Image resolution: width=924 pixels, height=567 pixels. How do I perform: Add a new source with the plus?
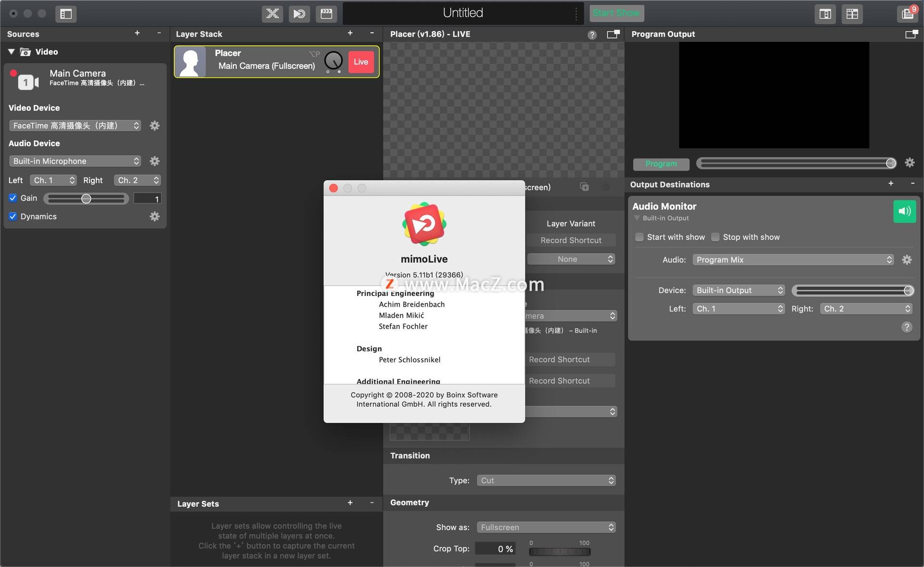(137, 33)
